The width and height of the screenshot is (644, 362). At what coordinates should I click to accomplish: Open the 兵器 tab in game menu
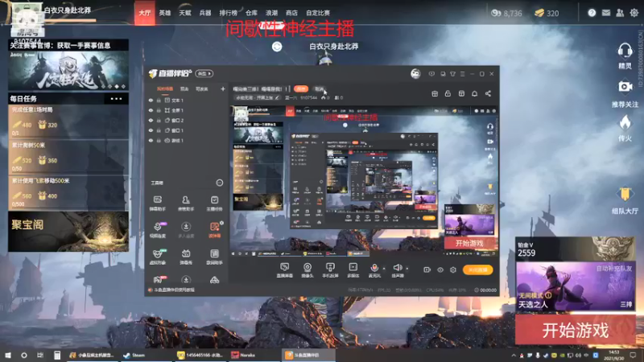[205, 13]
